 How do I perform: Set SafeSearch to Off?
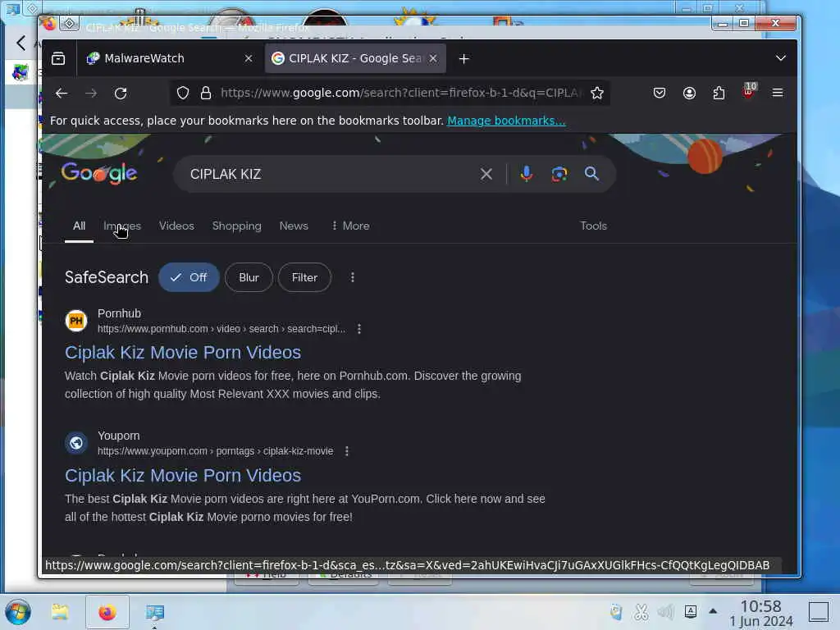[189, 277]
